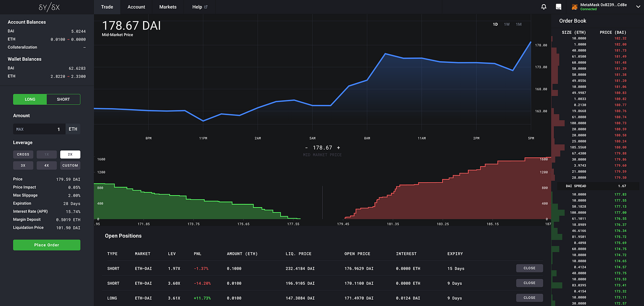Image resolution: width=644 pixels, height=306 pixels.
Task: Open the chat support icon
Action: [x=558, y=7]
